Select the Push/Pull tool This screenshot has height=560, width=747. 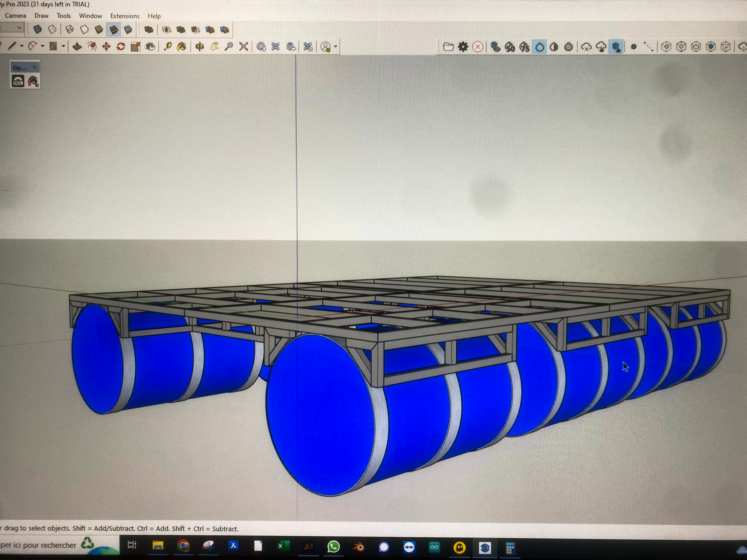(x=77, y=47)
